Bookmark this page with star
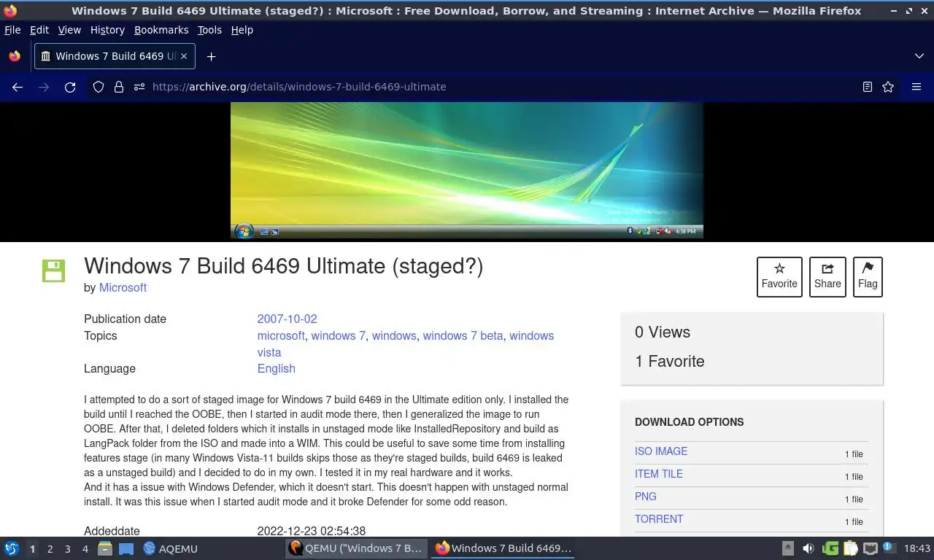 [x=888, y=87]
